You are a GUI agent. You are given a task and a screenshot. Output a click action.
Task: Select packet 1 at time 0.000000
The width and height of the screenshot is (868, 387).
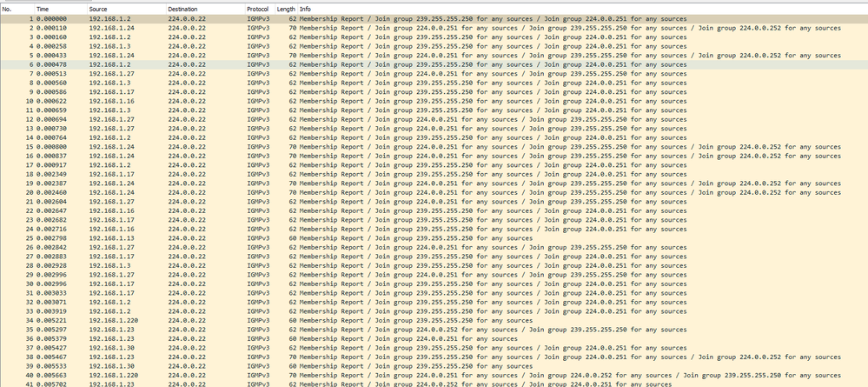point(434,19)
